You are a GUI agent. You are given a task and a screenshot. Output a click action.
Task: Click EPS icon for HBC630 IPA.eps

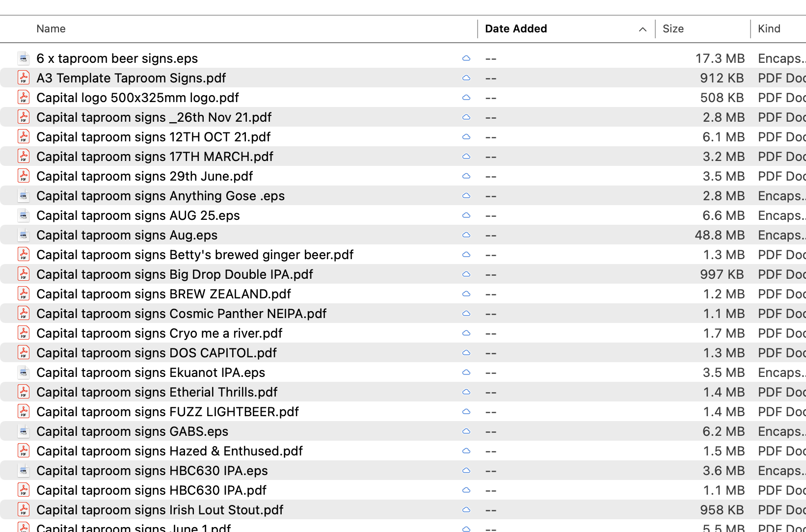click(x=24, y=471)
